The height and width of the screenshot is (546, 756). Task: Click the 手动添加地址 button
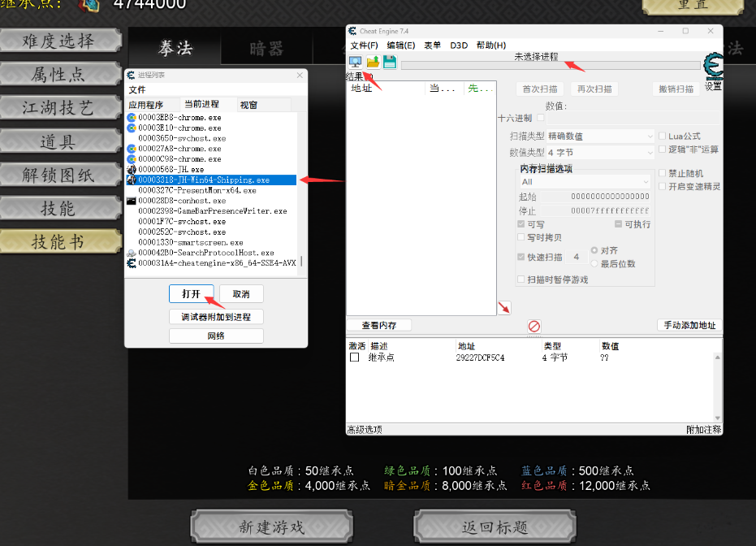tap(689, 325)
